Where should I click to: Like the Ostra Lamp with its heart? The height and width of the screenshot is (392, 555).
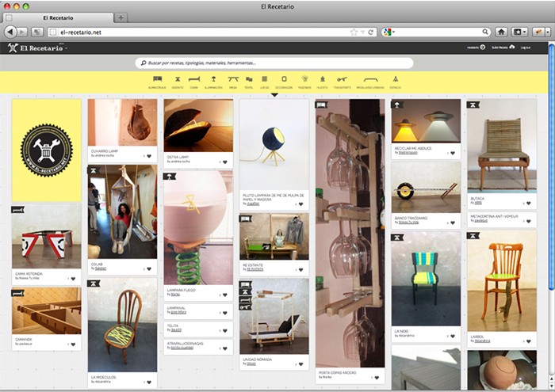(x=224, y=162)
